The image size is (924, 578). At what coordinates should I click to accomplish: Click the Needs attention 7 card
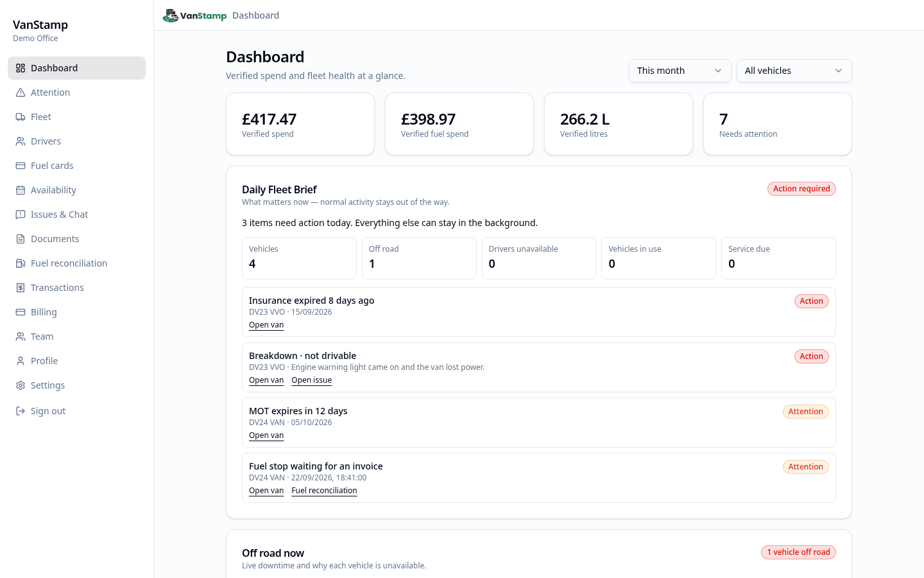[778, 124]
